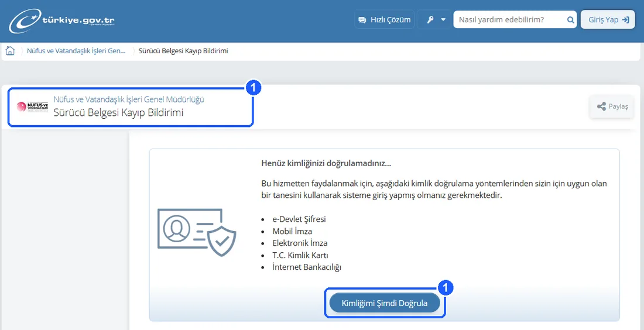The image size is (644, 330).
Task: Click the 'Kimliğimi Şimdi Doğrula' button
Action: click(385, 304)
